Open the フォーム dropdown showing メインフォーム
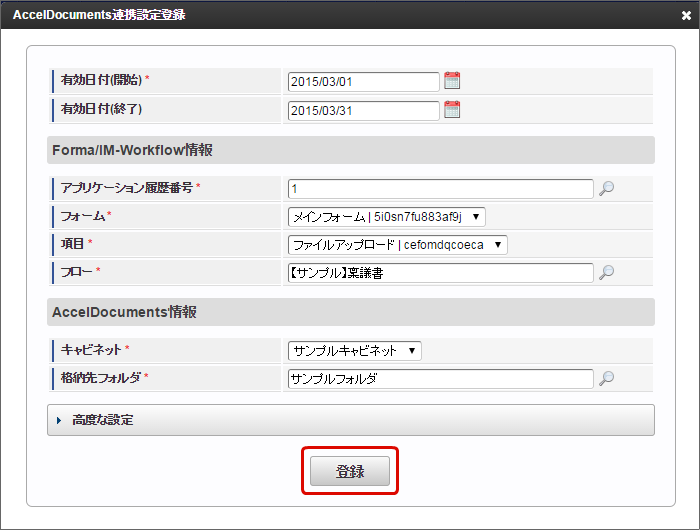The image size is (700, 530). (x=387, y=217)
